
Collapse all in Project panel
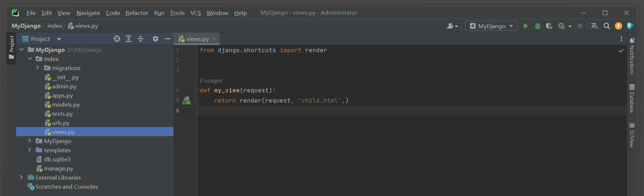(x=141, y=39)
